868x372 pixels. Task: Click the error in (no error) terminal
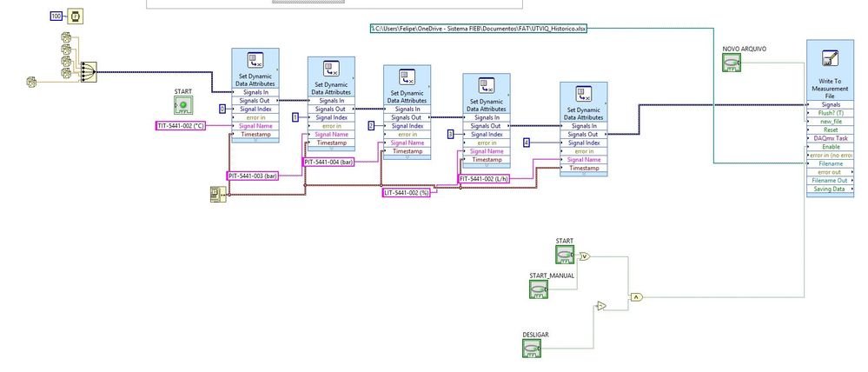tap(830, 155)
